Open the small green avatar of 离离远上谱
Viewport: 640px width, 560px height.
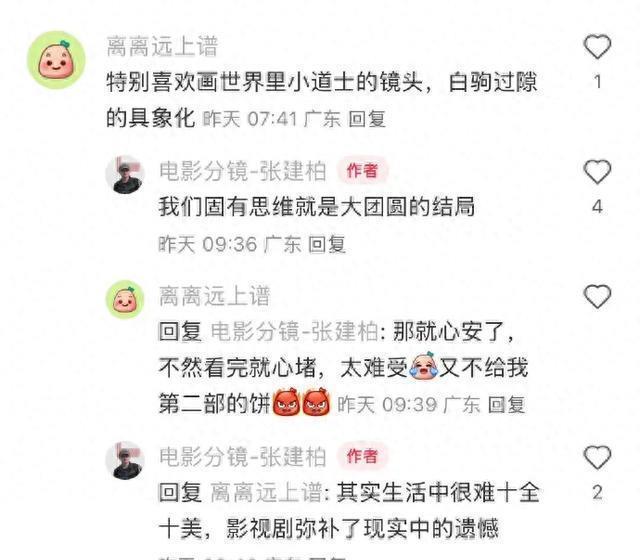coord(125,300)
